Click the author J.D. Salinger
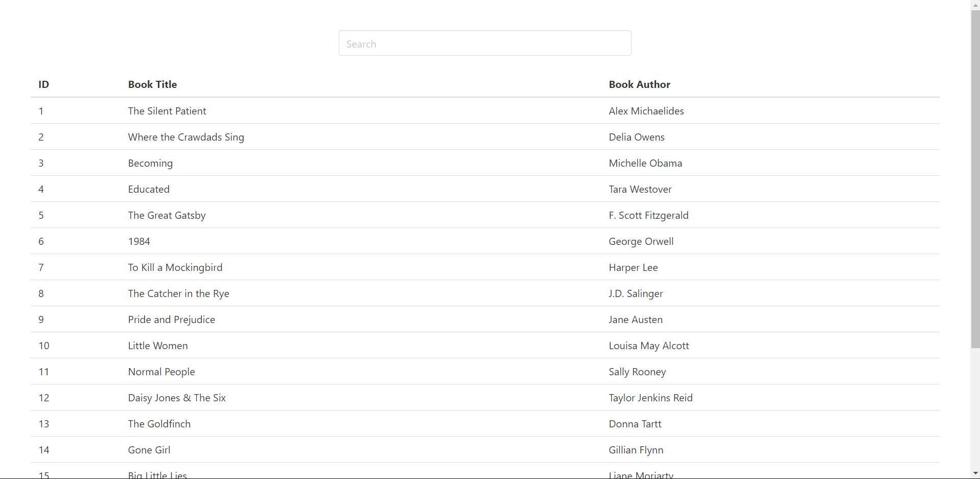 (x=636, y=294)
